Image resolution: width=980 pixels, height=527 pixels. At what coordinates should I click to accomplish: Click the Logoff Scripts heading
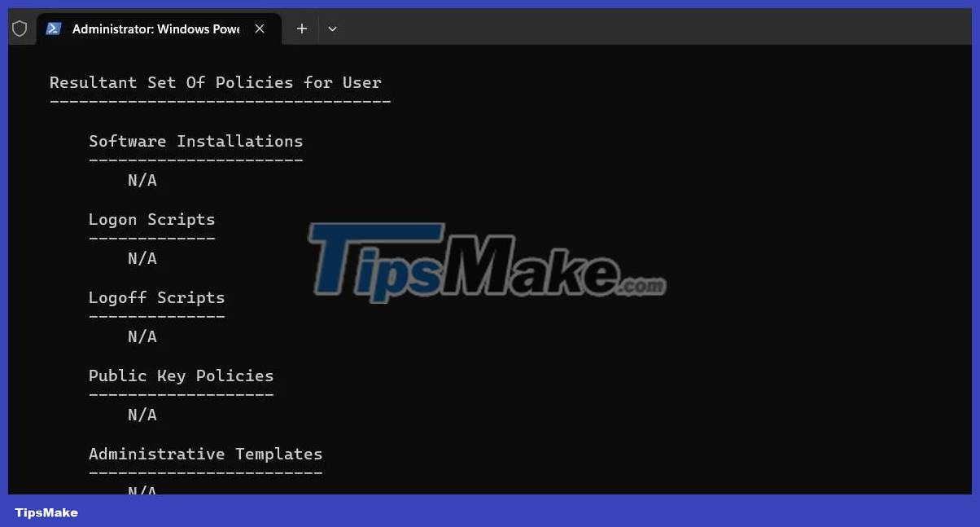click(156, 297)
